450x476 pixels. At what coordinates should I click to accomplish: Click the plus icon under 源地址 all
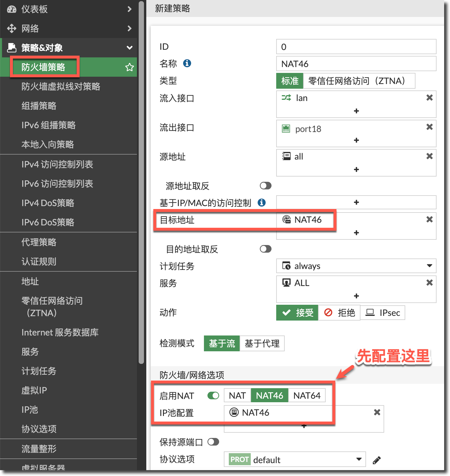coord(356,169)
